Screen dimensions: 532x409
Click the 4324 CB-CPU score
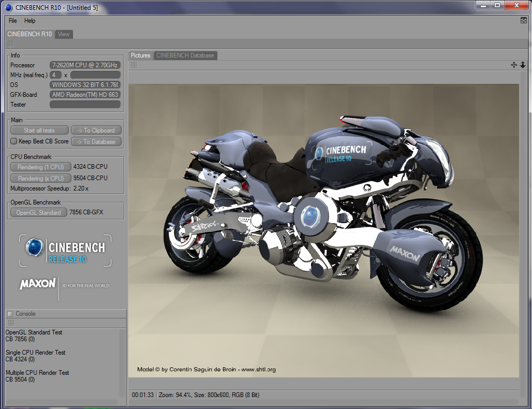click(90, 167)
